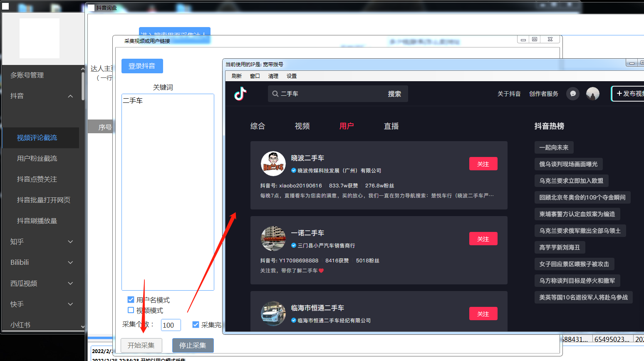Open hot topic 乌方称谈判目标是停火和撤军
Screen dimensions: 644x361
pos(577,281)
